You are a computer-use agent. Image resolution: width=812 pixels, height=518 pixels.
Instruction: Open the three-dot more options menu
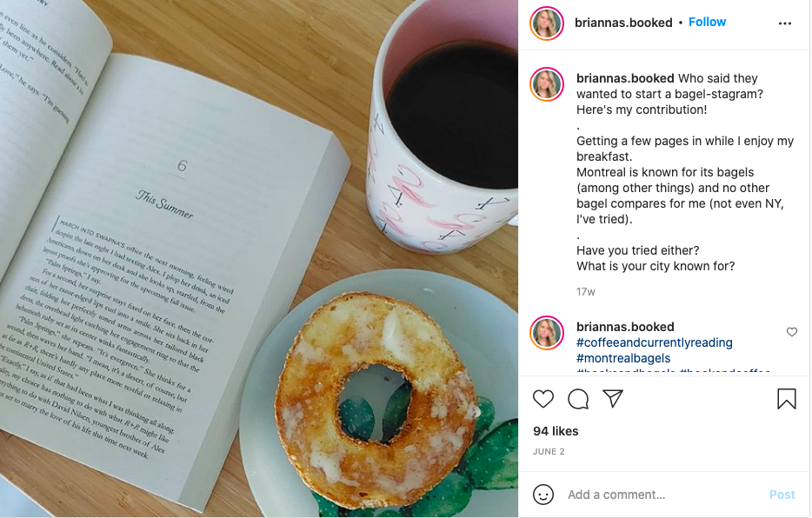coord(784,23)
